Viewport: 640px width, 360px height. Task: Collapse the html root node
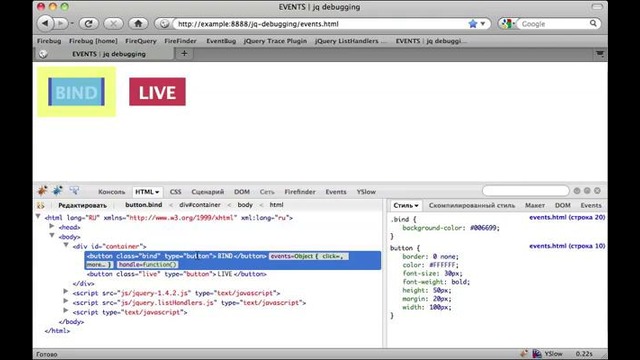38,217
